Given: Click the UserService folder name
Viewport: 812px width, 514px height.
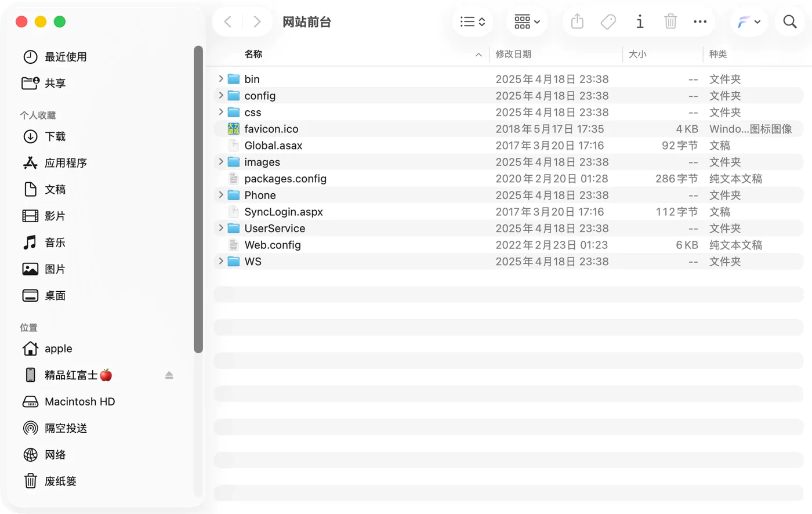Looking at the screenshot, I should click(275, 228).
